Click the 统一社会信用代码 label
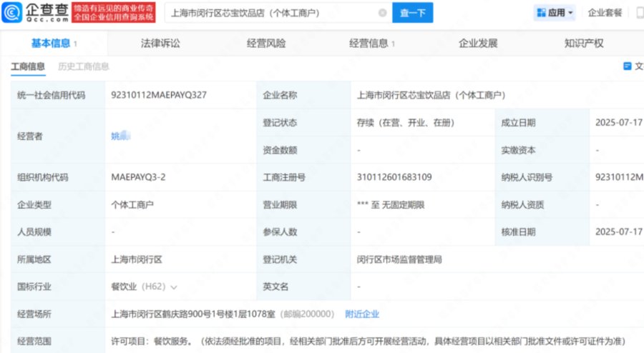The width and height of the screenshot is (644, 353). [x=52, y=95]
